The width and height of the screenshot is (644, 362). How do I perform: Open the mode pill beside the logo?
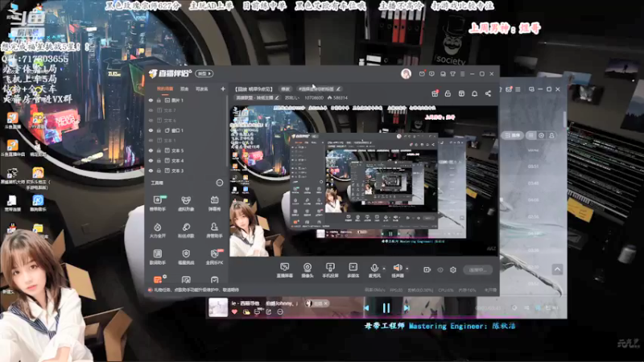point(204,74)
